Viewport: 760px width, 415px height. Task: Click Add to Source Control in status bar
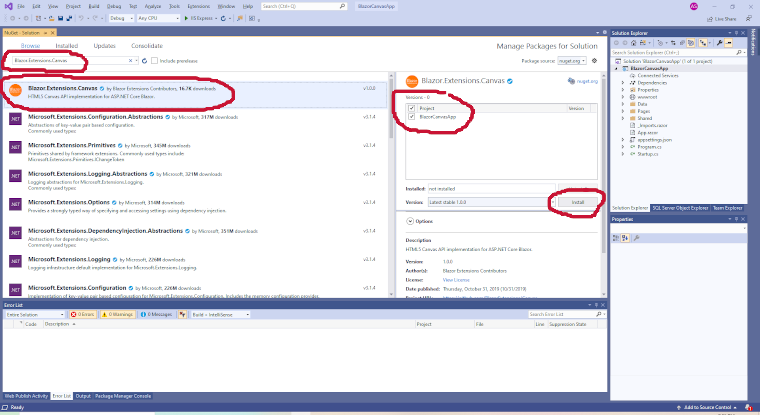click(707, 407)
